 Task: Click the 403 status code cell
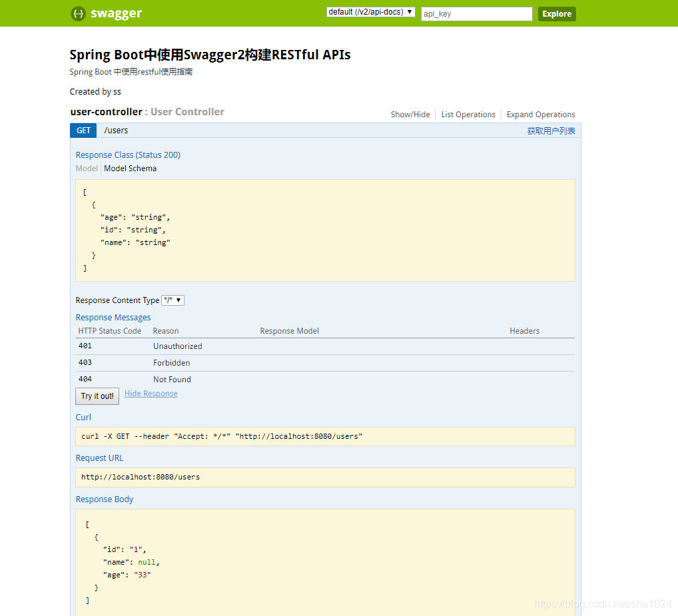coord(85,363)
